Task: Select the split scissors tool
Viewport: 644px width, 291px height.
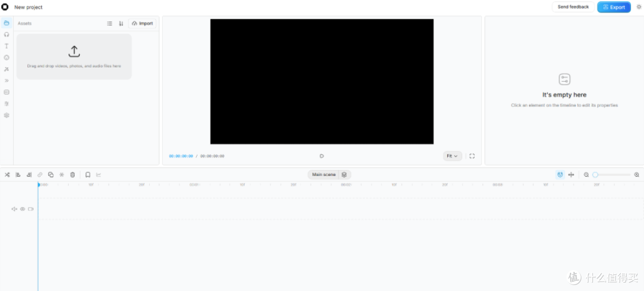Action: click(x=7, y=175)
